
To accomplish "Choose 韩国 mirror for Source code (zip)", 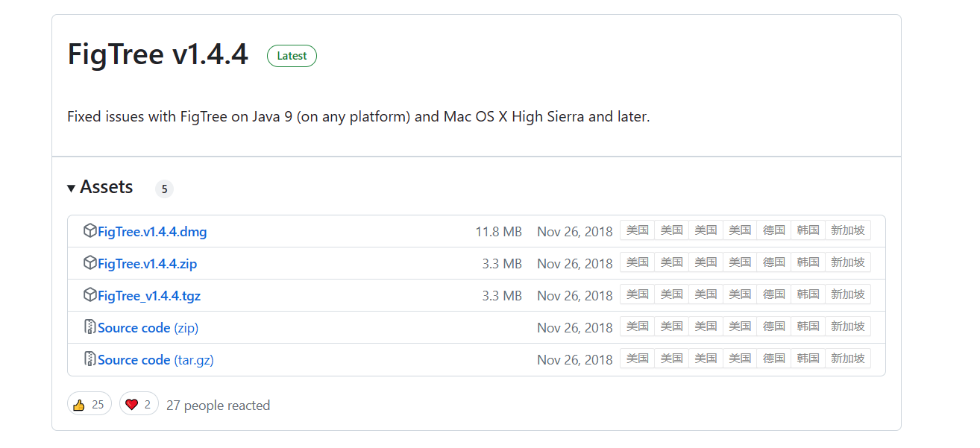I will (x=808, y=326).
